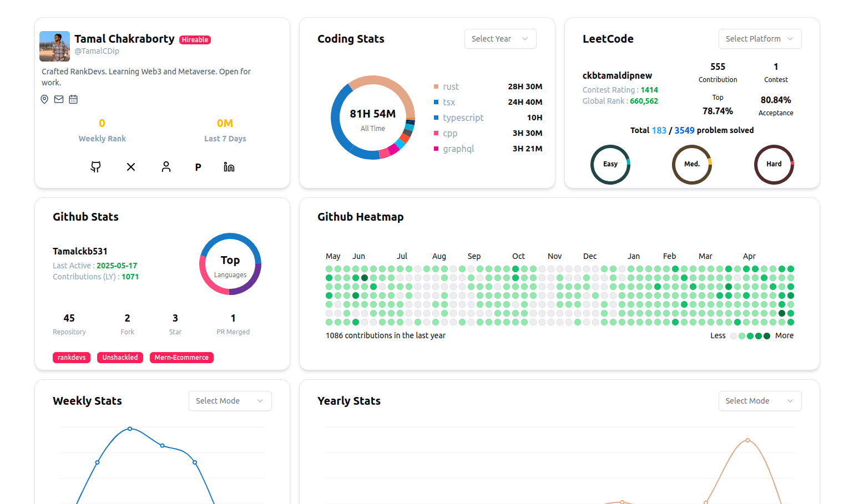The width and height of the screenshot is (854, 504).
Task: Click the email envelope icon
Action: [59, 99]
